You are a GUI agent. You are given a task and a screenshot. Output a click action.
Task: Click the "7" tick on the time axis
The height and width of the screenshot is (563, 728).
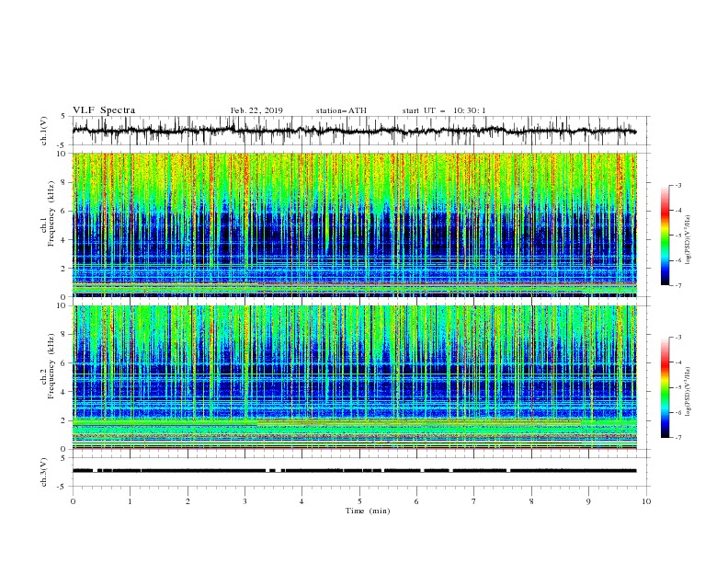(474, 501)
